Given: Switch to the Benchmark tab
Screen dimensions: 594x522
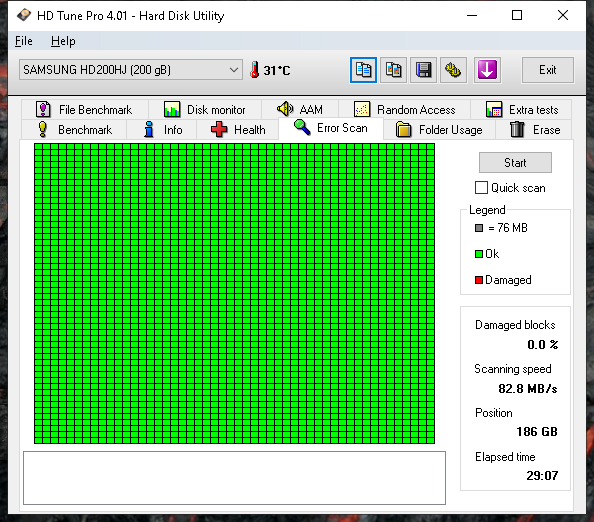Looking at the screenshot, I should [x=74, y=130].
